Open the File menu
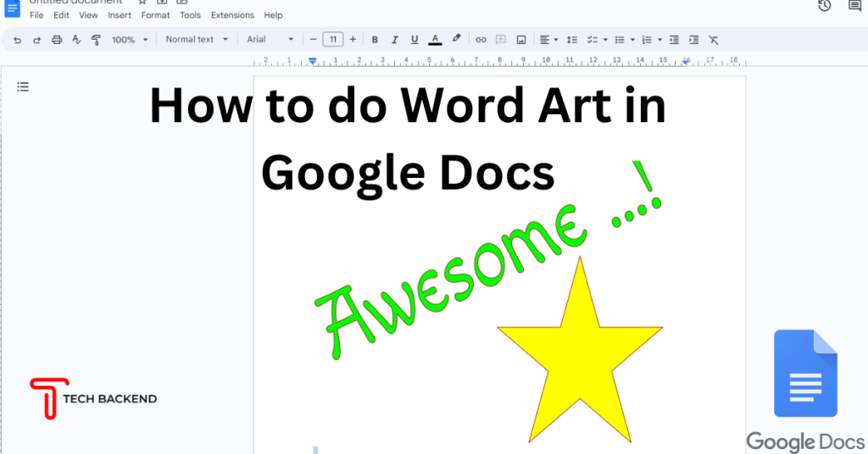 (36, 15)
